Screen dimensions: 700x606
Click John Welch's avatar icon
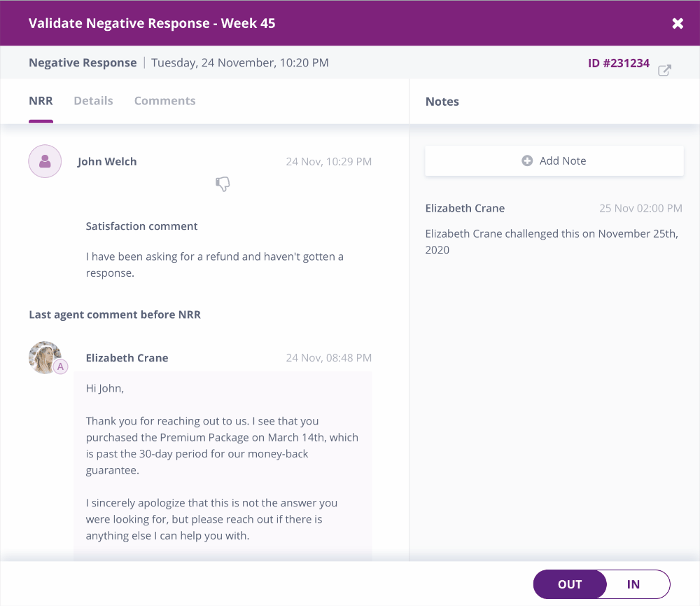pos(45,161)
